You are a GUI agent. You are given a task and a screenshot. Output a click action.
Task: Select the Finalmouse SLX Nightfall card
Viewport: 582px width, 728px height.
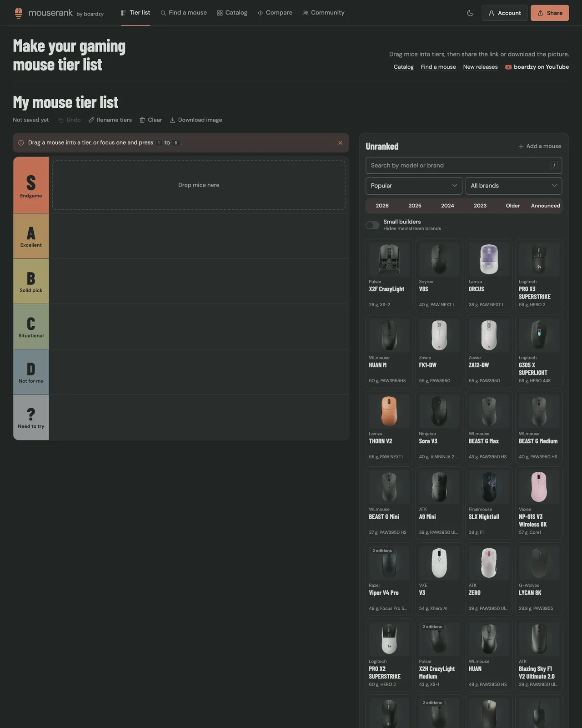click(x=489, y=503)
